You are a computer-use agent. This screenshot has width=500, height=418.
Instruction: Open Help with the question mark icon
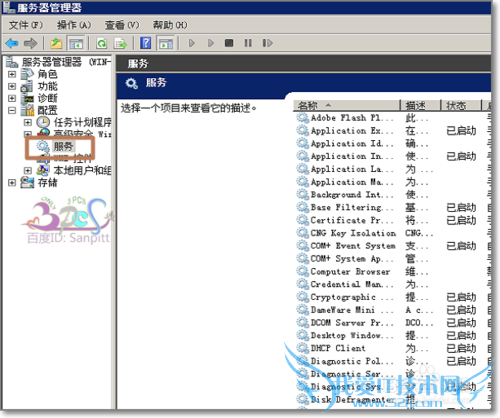point(146,43)
